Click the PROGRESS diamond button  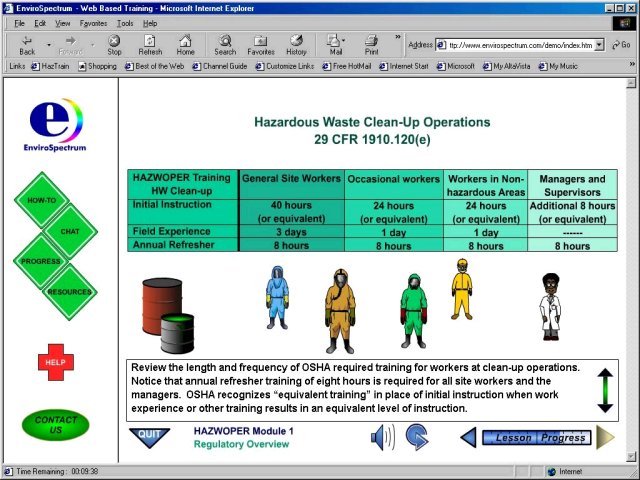(40, 261)
